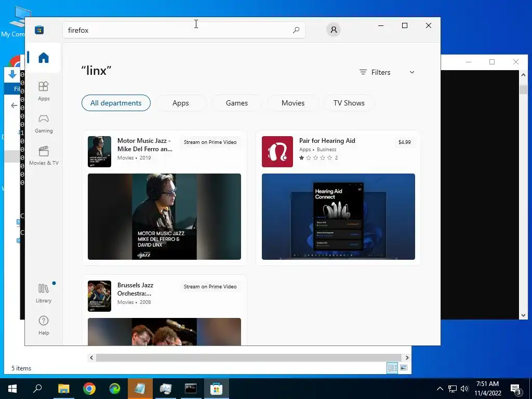Click the console window vertical scrollbar thumb
Screen dimensions: 532x399
coord(523,89)
